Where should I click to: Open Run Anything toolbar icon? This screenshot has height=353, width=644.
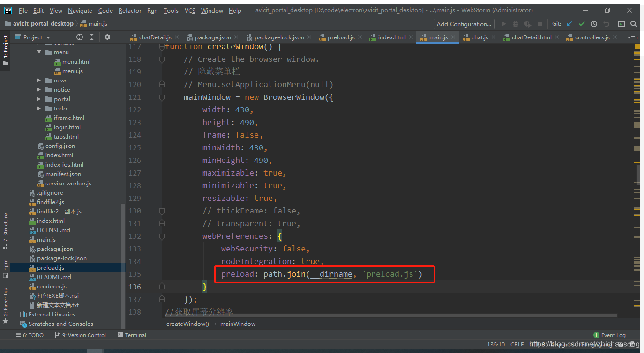(x=622, y=24)
